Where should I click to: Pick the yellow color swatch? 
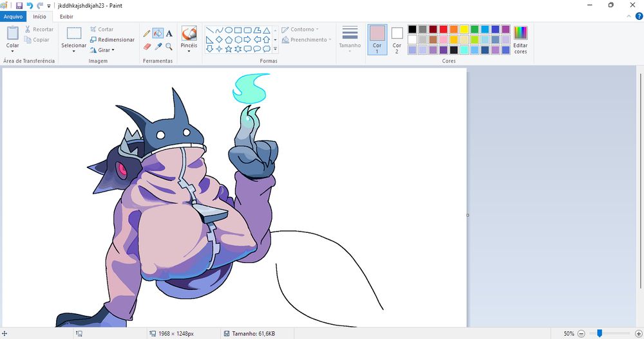[464, 29]
